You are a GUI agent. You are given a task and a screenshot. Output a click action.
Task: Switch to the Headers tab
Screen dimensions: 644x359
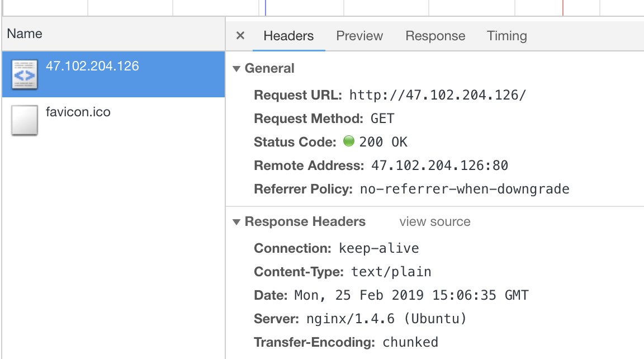click(x=288, y=36)
